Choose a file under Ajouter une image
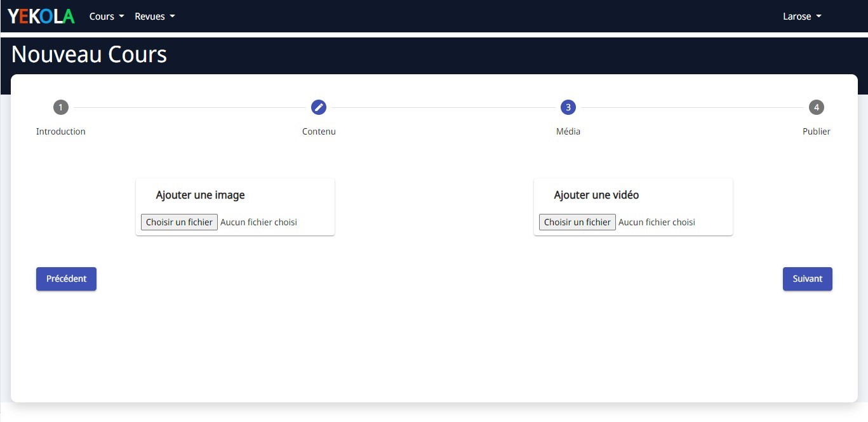This screenshot has height=422, width=868. coord(178,221)
